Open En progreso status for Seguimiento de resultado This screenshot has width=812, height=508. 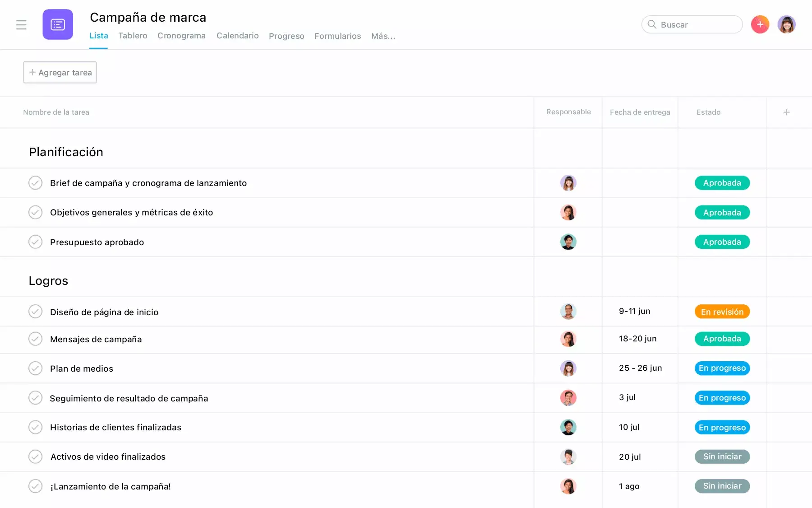click(722, 398)
